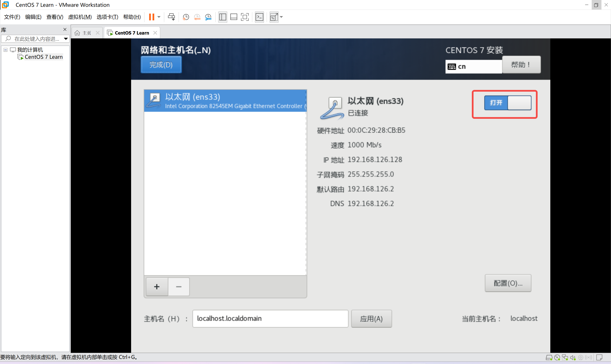
Task: Click the sound card status icon
Action: 573,358
